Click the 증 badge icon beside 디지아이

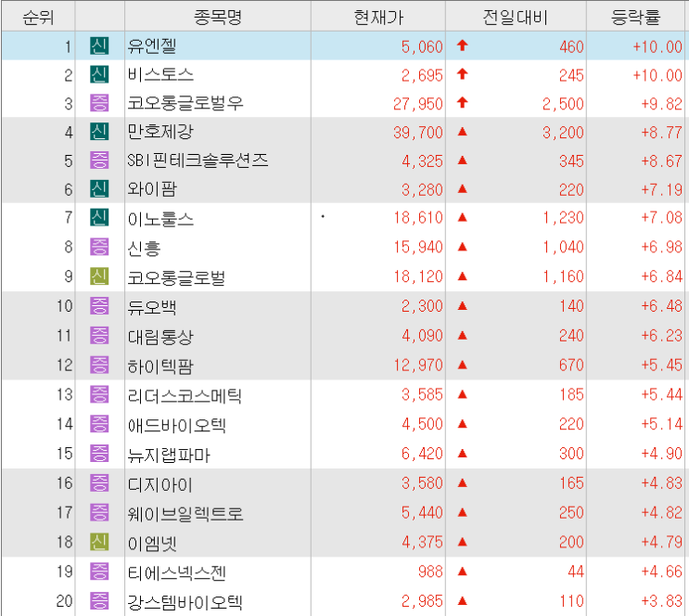click(99, 482)
